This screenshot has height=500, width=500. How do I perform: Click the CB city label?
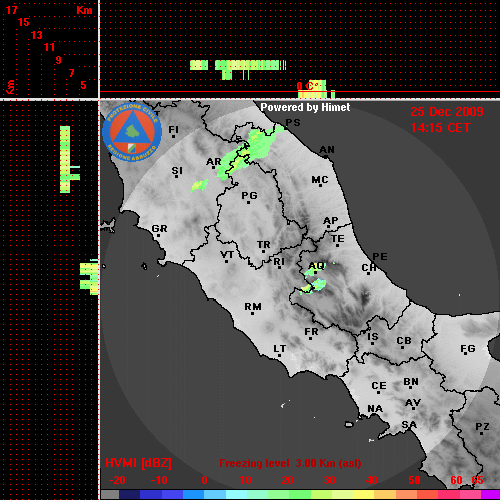pos(404,341)
